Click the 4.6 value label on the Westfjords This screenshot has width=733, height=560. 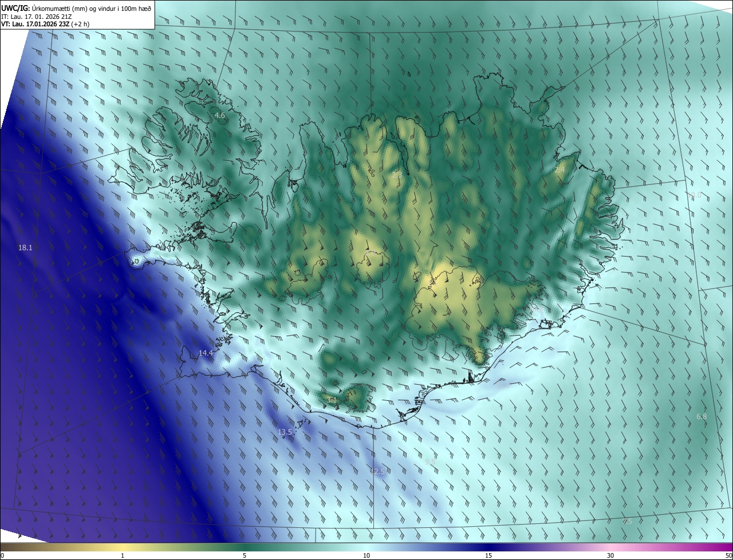point(220,116)
